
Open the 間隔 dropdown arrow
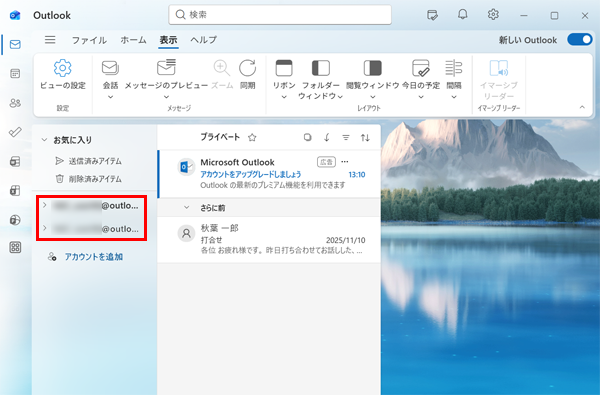[x=454, y=97]
